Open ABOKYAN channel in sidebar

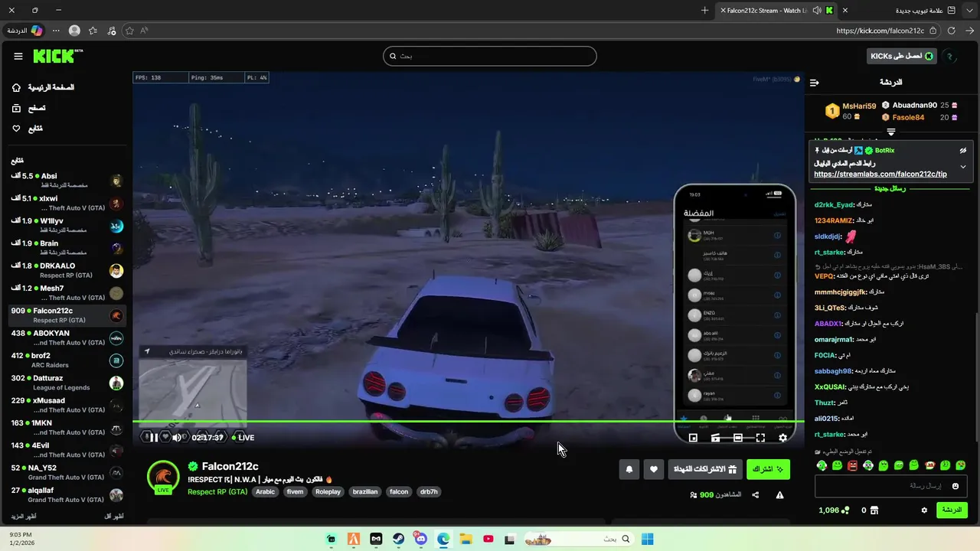point(67,337)
